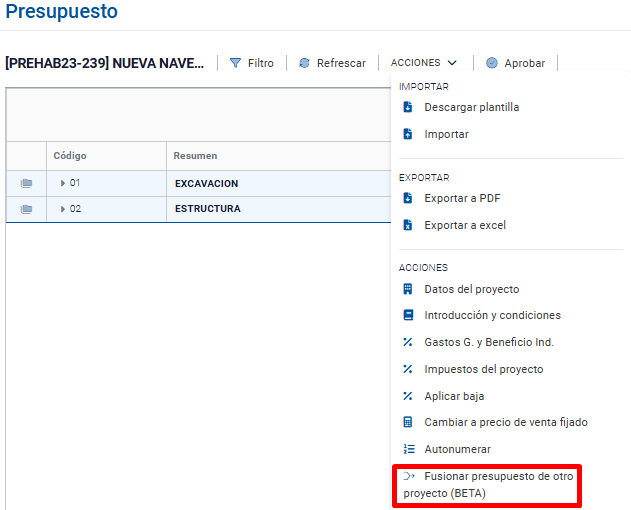Click the Aprobar circle icon

tap(492, 63)
